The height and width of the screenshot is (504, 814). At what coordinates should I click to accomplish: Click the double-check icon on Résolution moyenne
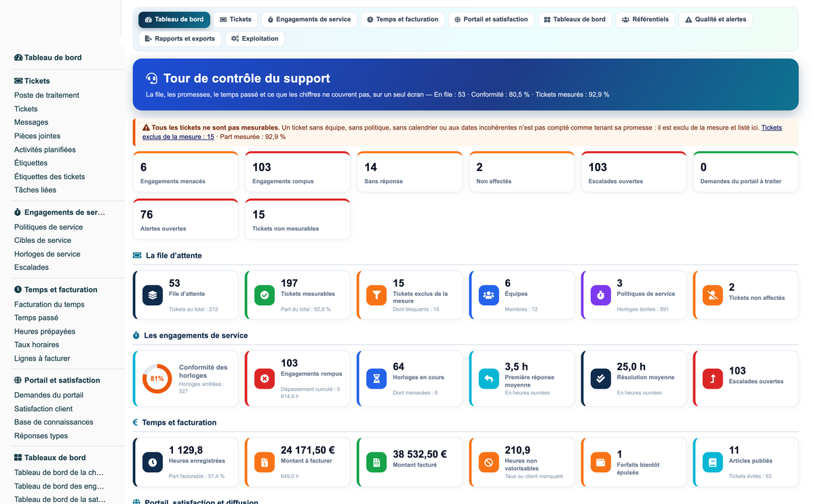(x=600, y=379)
